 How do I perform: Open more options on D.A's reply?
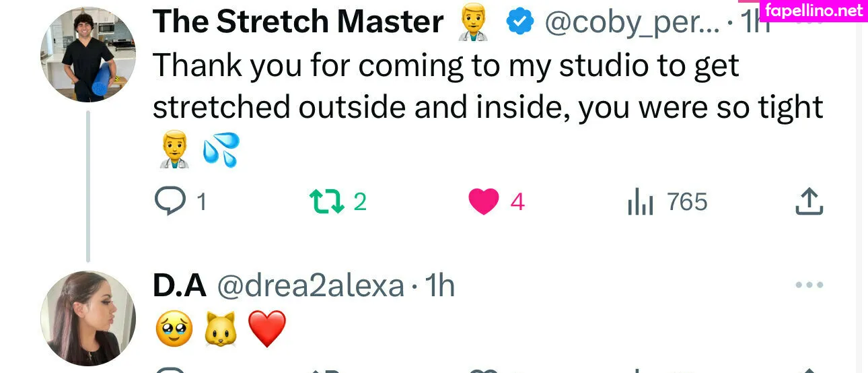click(x=809, y=285)
